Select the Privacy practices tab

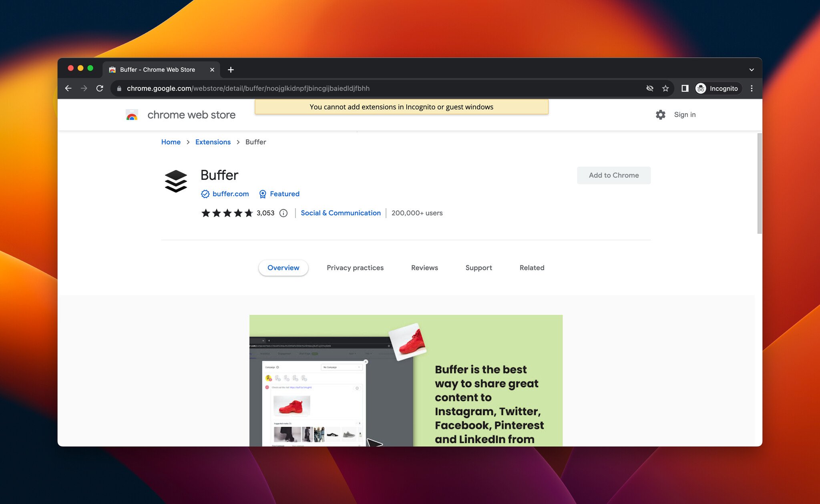point(356,267)
